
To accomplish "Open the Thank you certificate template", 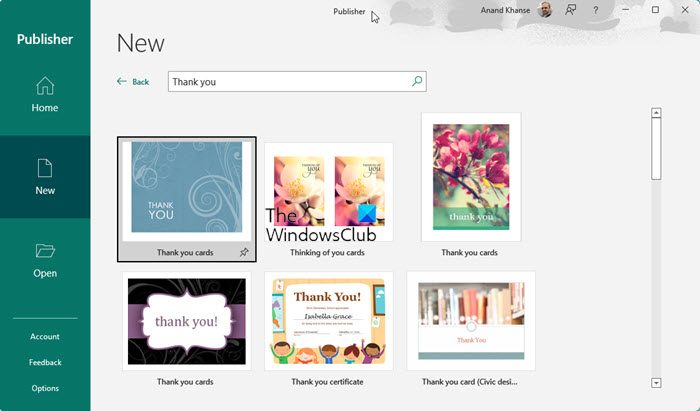I will 328,321.
